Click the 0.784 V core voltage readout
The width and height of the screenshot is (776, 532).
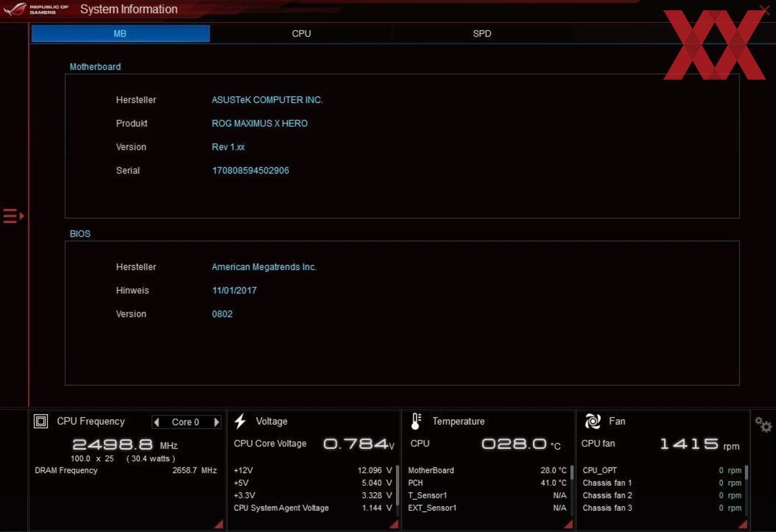(x=359, y=444)
